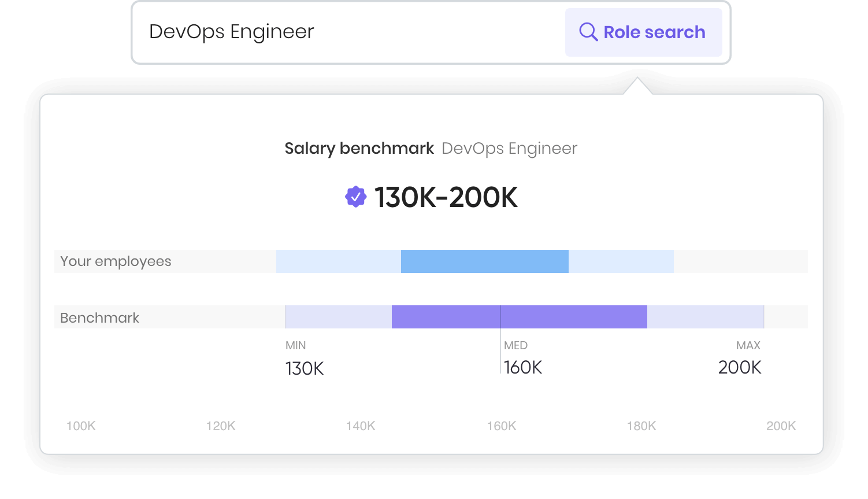Click the 100K axis tick label
This screenshot has height=499, width=868.
pyautogui.click(x=81, y=426)
